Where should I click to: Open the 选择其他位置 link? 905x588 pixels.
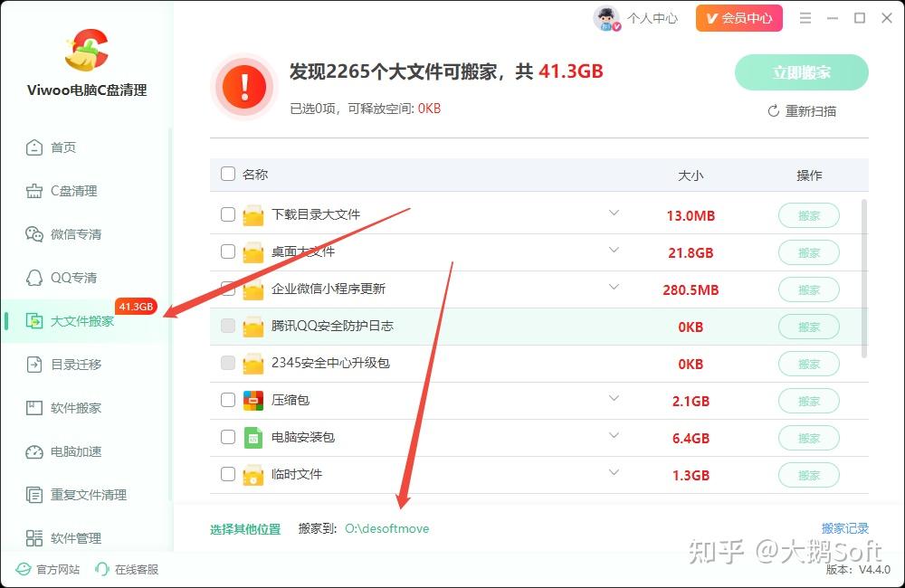point(245,529)
